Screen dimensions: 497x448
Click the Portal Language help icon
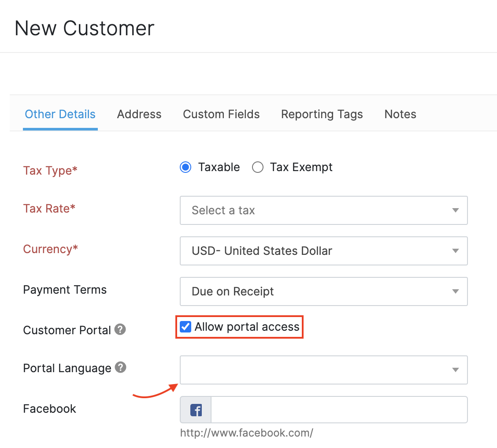click(x=120, y=367)
